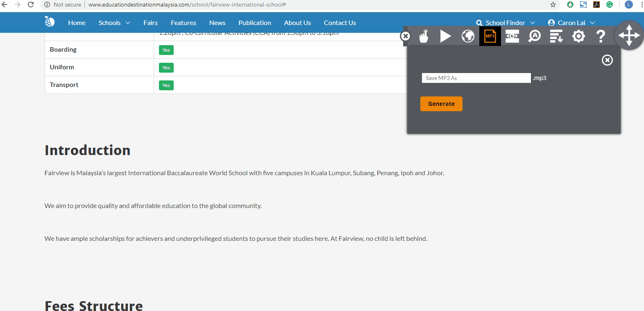Open the globe translate tool
The height and width of the screenshot is (311, 644).
point(468,36)
